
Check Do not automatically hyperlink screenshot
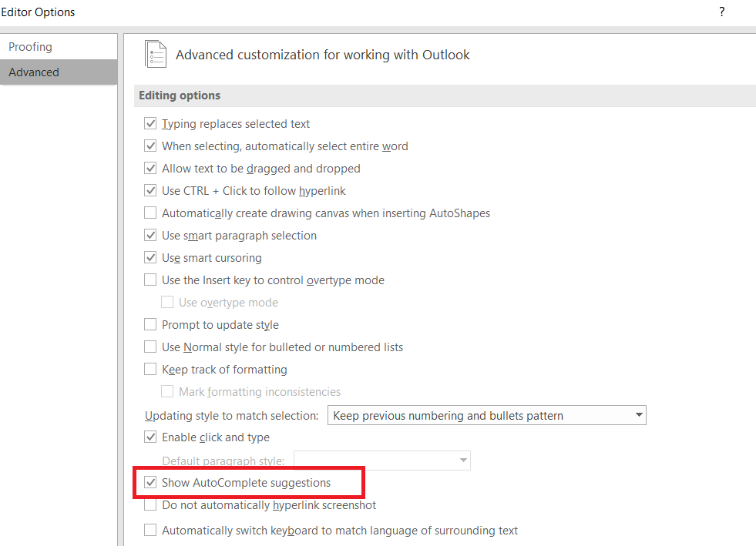[150, 505]
